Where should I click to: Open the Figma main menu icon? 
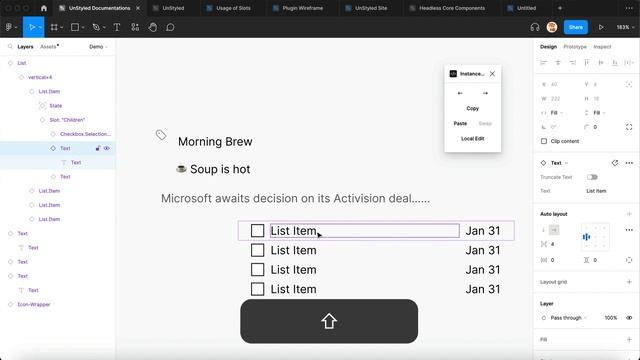click(9, 27)
